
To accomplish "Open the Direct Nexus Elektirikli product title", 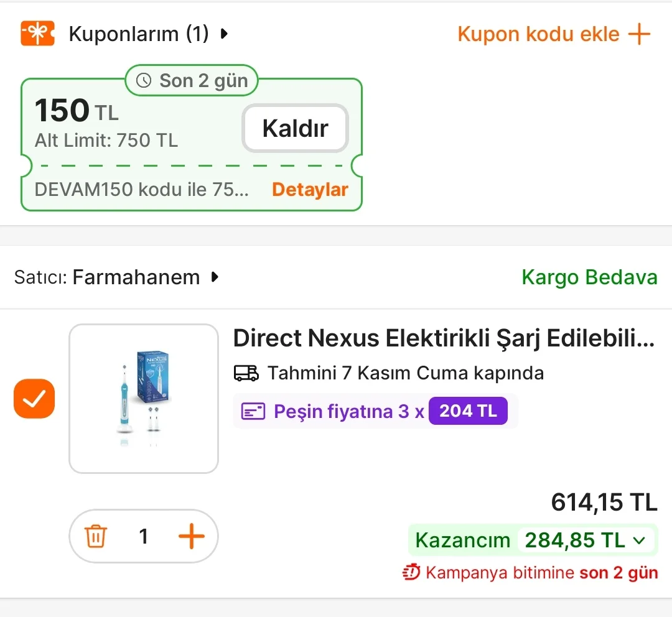I will point(444,338).
